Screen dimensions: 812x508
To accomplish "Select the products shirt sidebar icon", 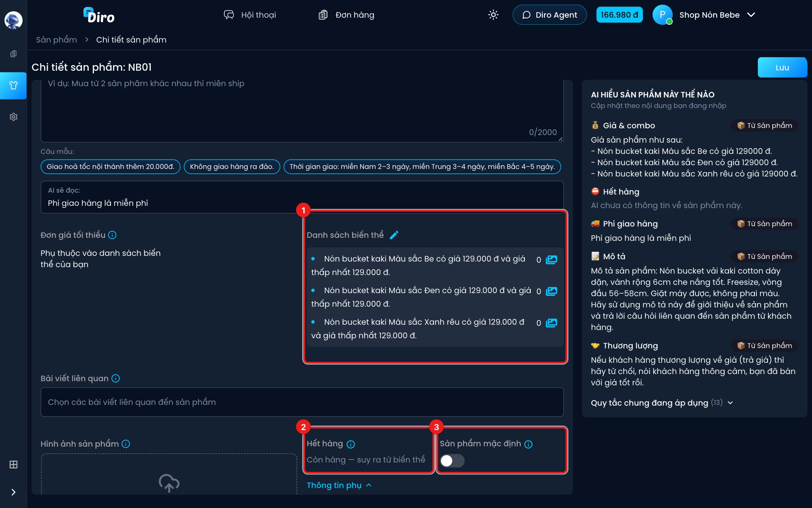I will [x=13, y=85].
